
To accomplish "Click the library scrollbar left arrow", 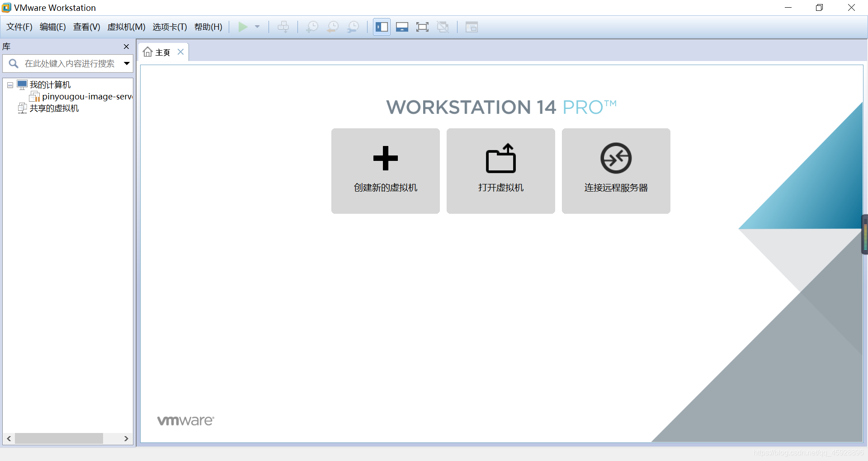I will click(x=9, y=438).
